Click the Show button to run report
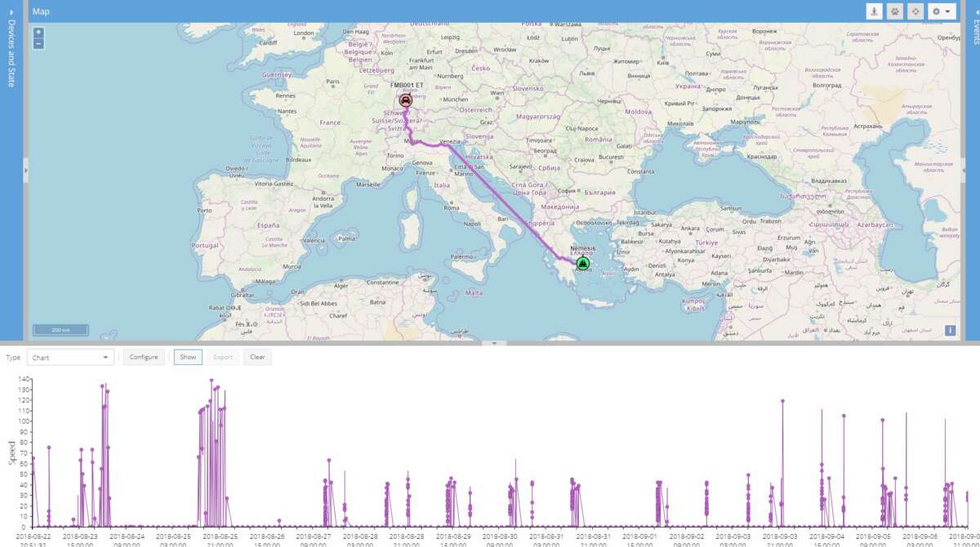980x547 pixels. tap(187, 357)
